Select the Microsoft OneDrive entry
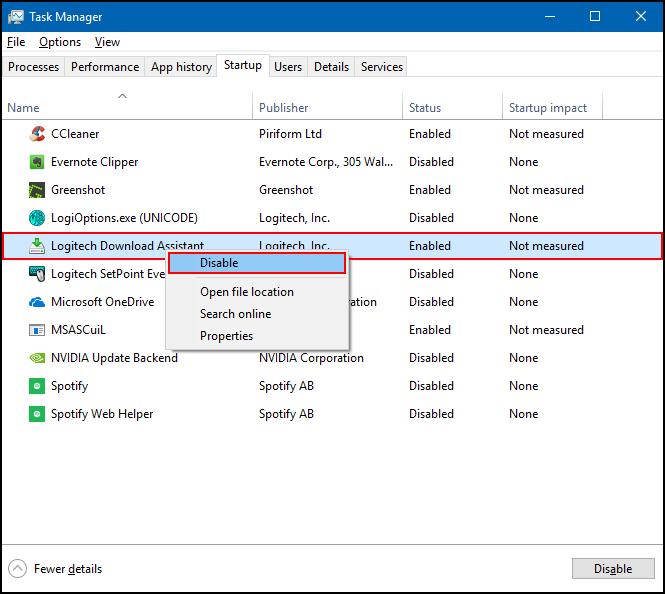Image resolution: width=665 pixels, height=594 pixels. [103, 302]
